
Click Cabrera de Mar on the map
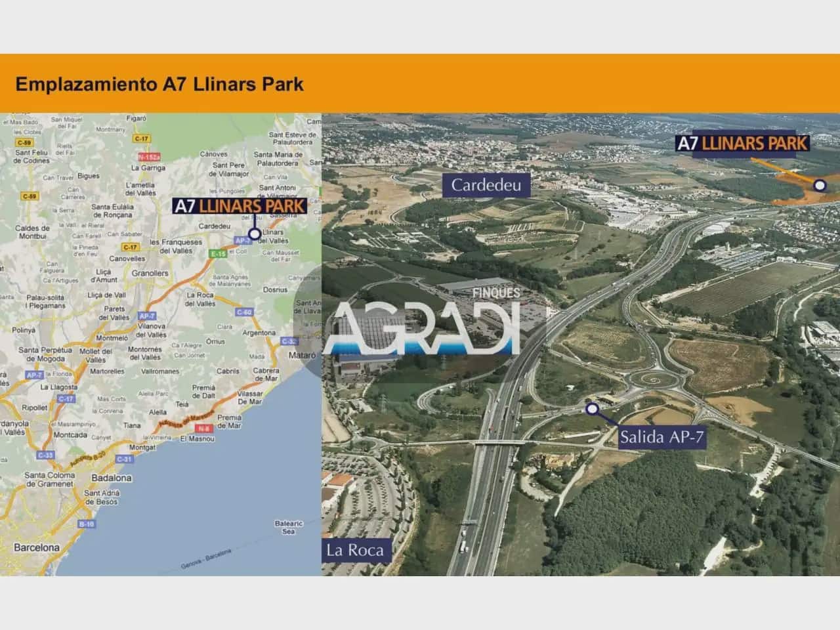(x=266, y=375)
